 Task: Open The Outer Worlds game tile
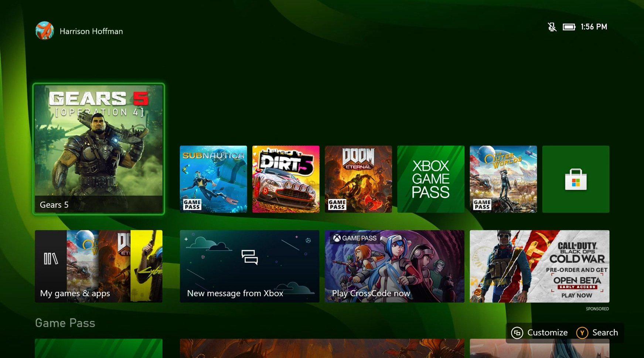coord(503,179)
